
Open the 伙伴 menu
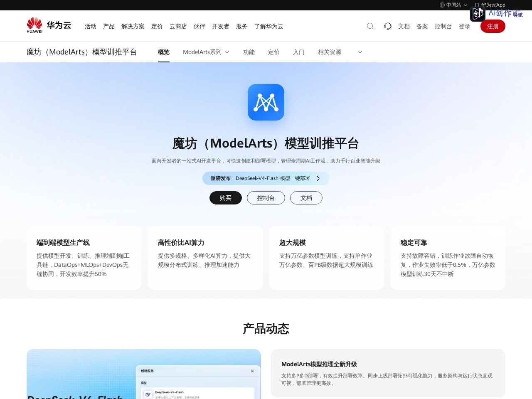click(199, 26)
